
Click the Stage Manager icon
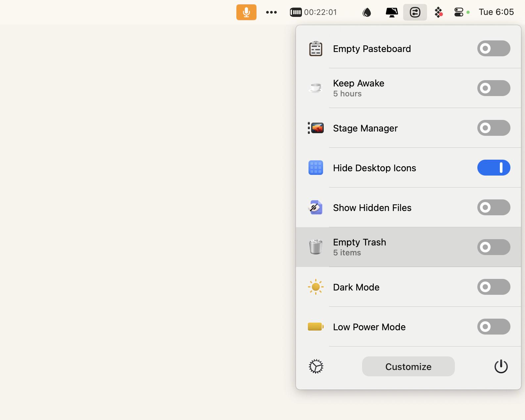(316, 128)
